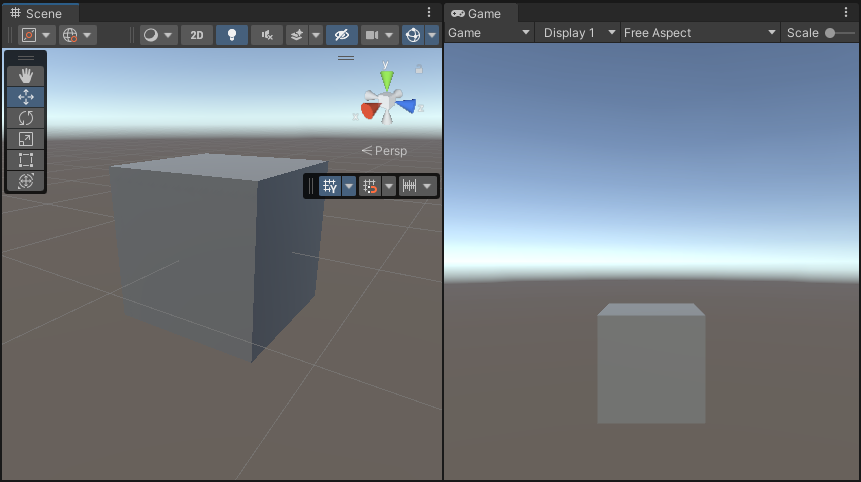
Task: Toggle 2D view mode in Scene
Action: coord(196,35)
